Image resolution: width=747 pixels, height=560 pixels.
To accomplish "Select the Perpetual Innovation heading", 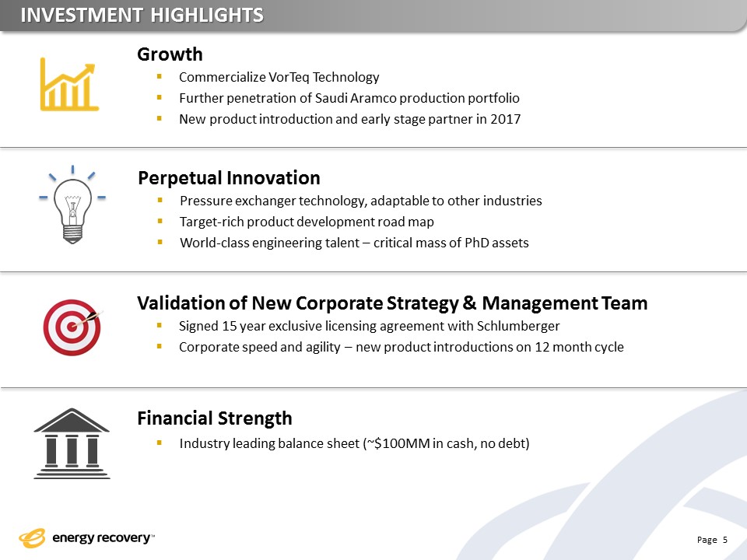I will pyautogui.click(x=229, y=177).
